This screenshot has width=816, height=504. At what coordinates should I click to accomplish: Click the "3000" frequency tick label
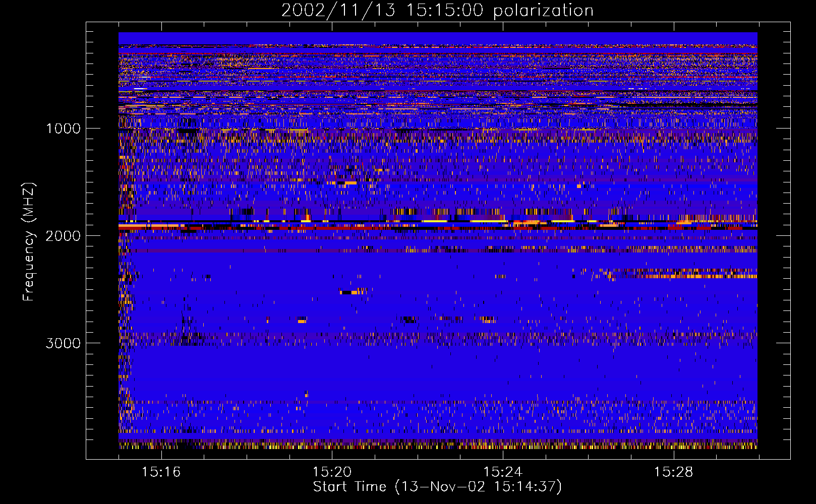pos(63,343)
